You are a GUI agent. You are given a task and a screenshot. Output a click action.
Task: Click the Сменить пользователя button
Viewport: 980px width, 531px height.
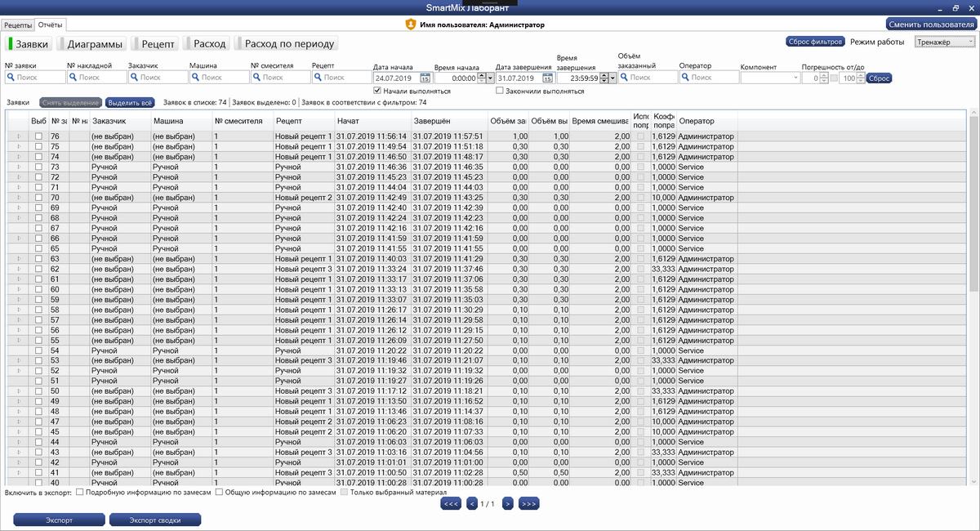click(931, 25)
